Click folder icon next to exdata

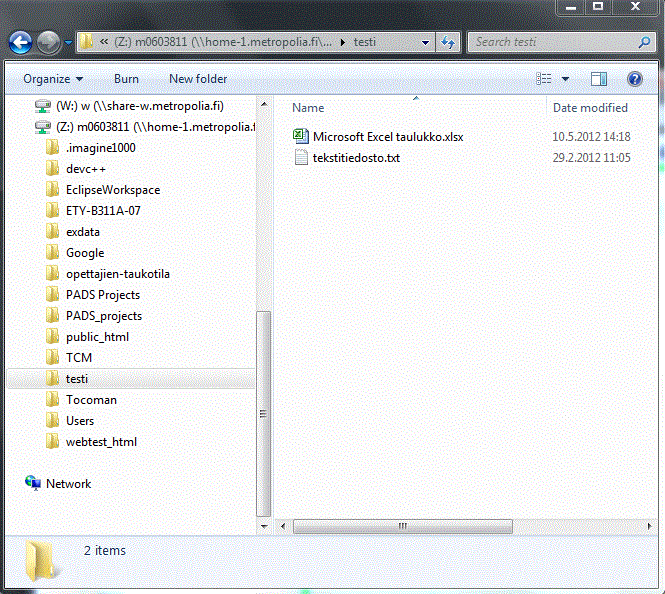(x=52, y=231)
